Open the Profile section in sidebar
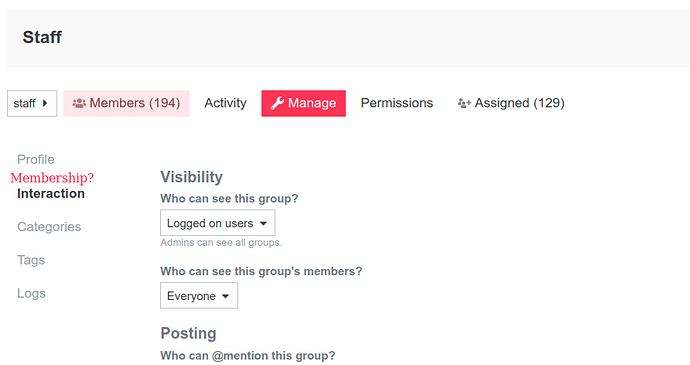Viewport: 690px width, 365px height. click(36, 159)
